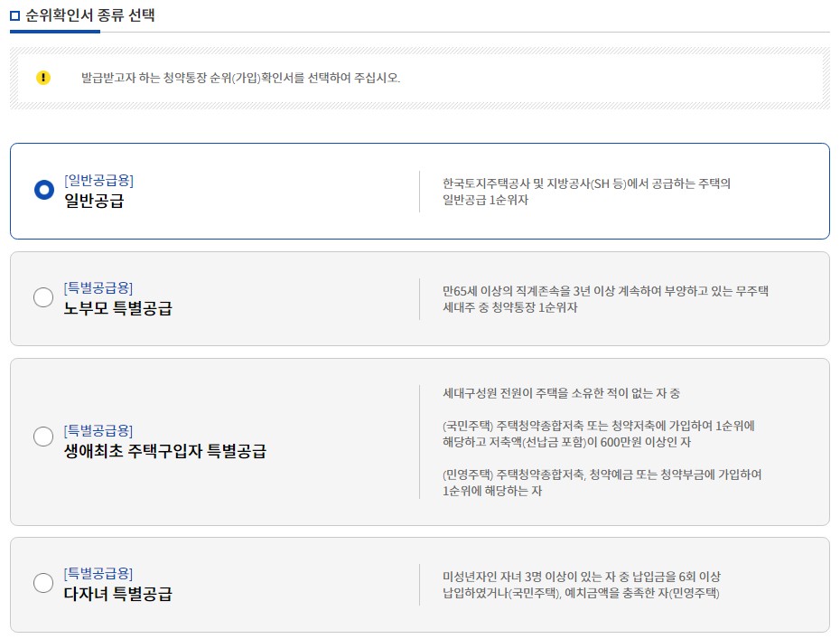
Task: Click the 노부모 특별공급 title text
Action: (117, 308)
